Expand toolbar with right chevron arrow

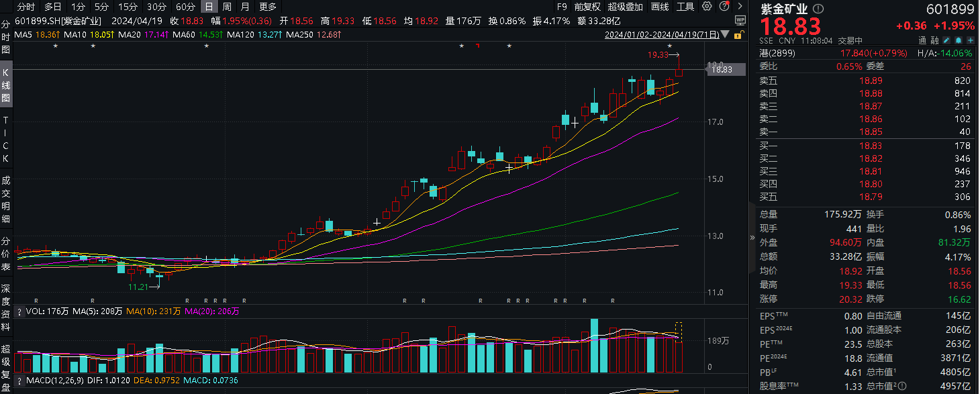point(739,7)
